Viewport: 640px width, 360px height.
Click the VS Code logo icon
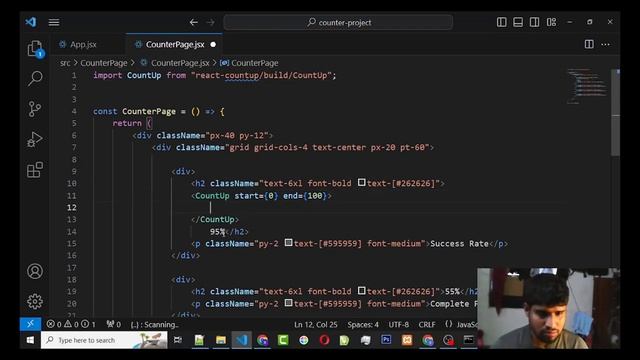pos(31,22)
